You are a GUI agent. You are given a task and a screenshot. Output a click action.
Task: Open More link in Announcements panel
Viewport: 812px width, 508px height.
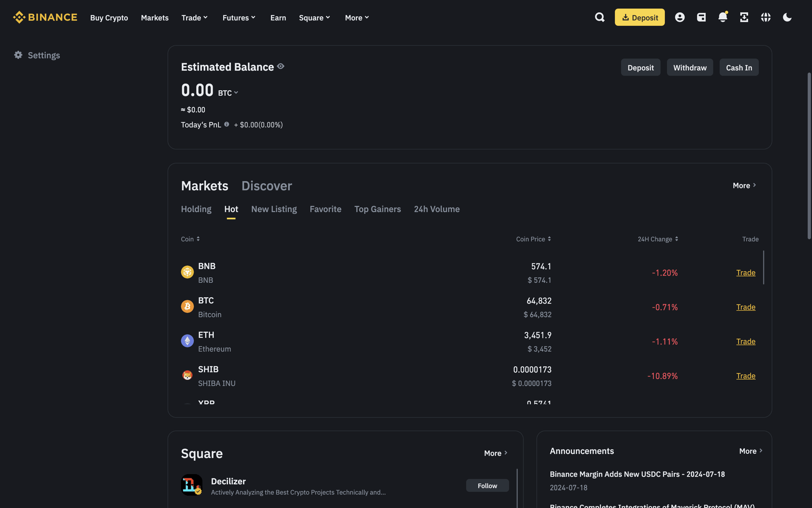click(751, 451)
